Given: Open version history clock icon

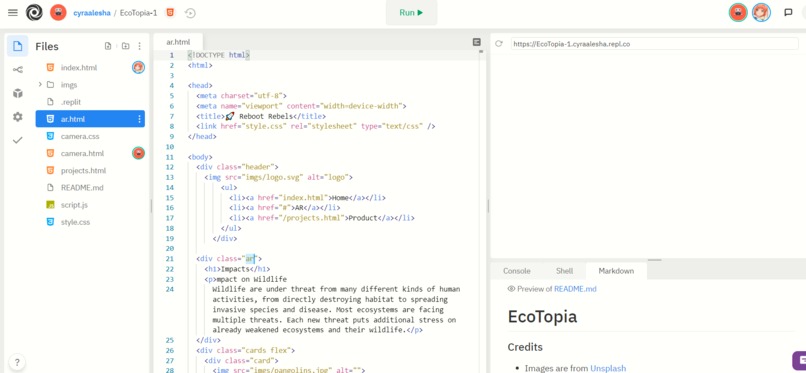Looking at the screenshot, I should click(190, 13).
